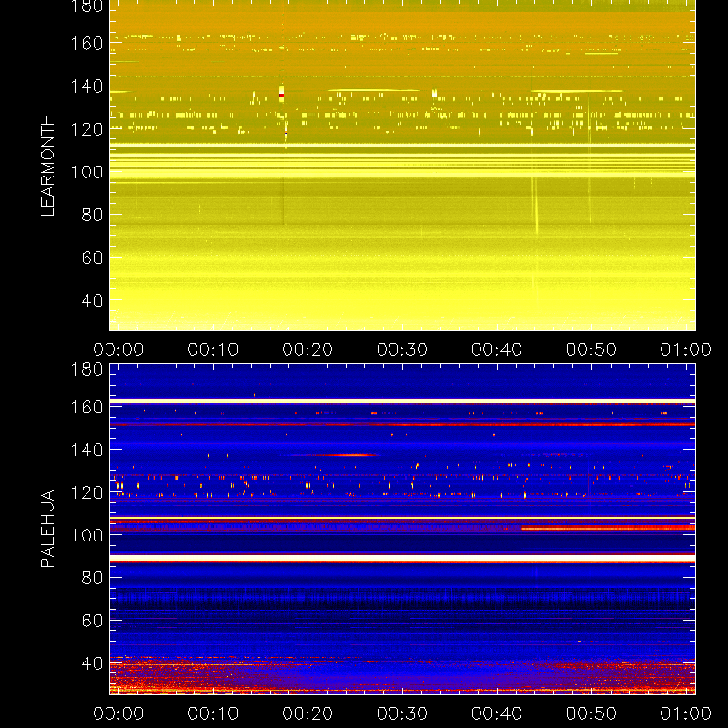728x728 pixels.
Task: Click 00:20 time label under Palehua plot
Action: tap(308, 713)
